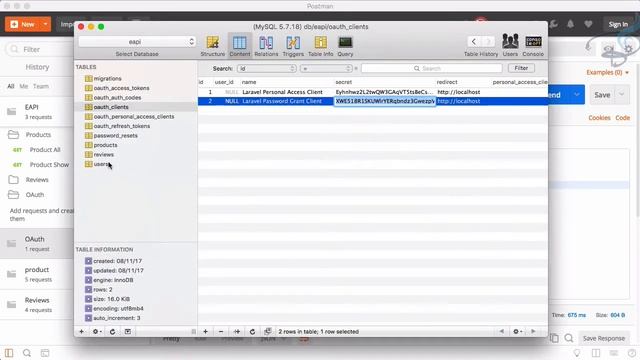Open the search operator dropdown

coord(326,69)
